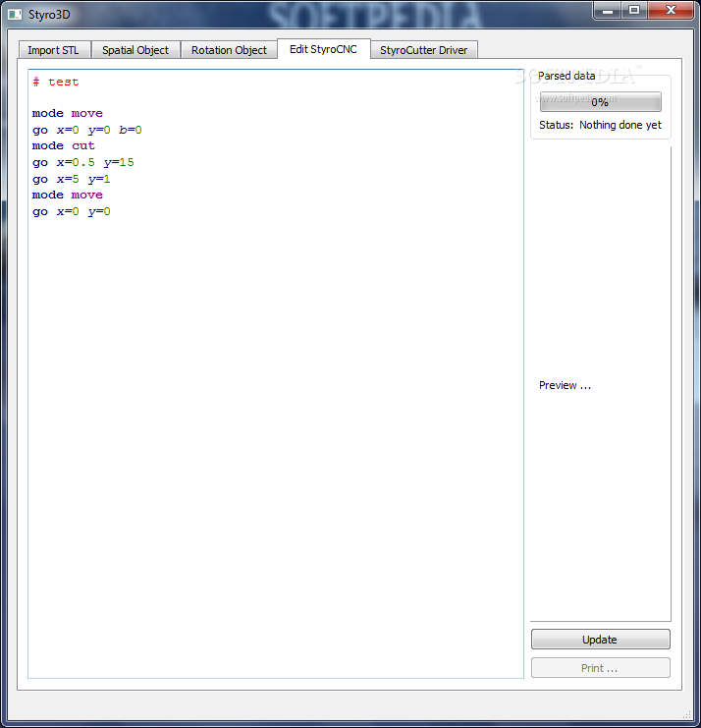Go to the StyroCutter Driver tab
The height and width of the screenshot is (728, 701).
[x=423, y=50]
